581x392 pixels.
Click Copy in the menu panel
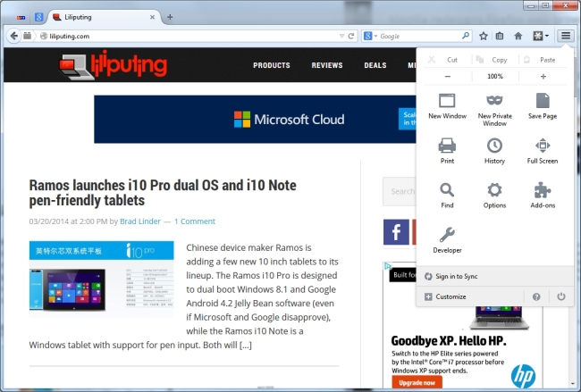[495, 60]
